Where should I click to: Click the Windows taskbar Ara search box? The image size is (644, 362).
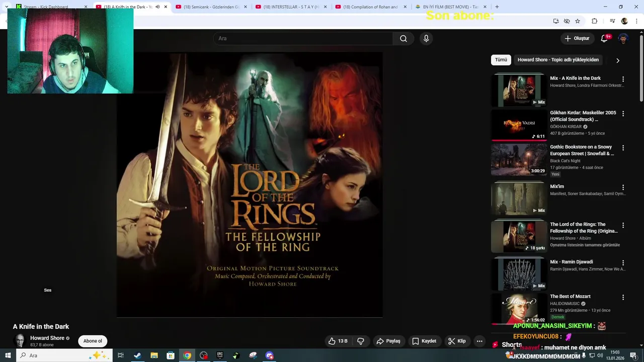64,355
